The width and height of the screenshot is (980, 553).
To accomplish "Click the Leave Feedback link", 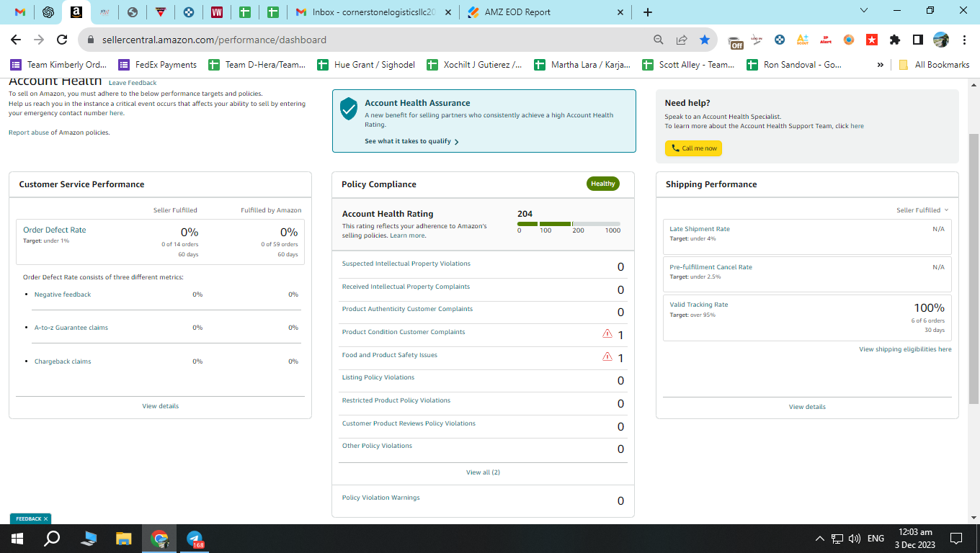I will (133, 84).
